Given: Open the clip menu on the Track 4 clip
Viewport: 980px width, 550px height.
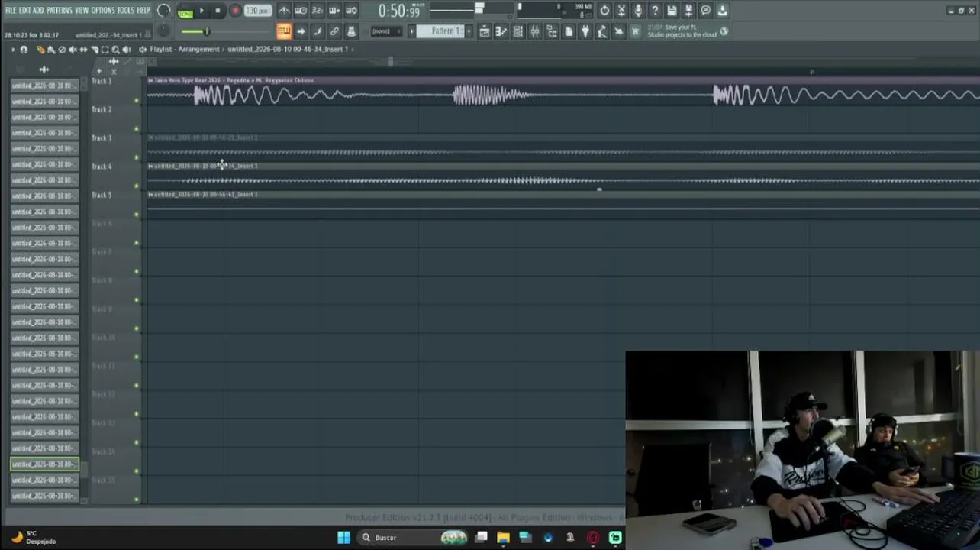Looking at the screenshot, I should pos(150,166).
